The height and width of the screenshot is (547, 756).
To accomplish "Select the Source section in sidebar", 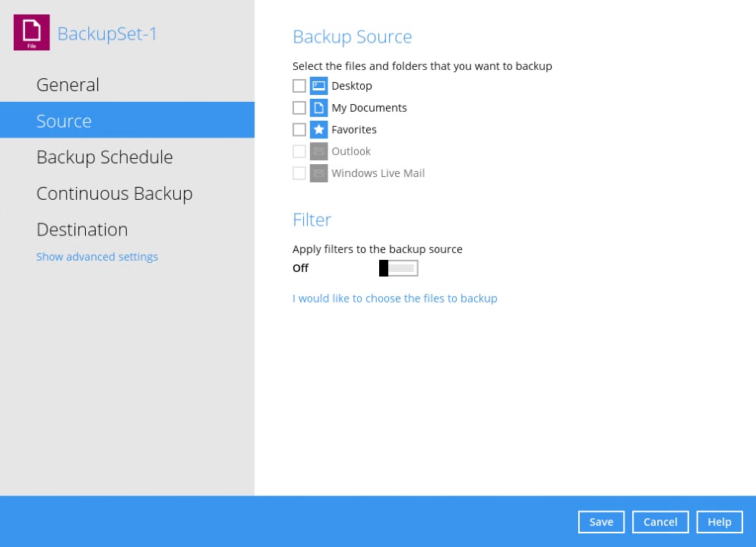I will tap(64, 120).
